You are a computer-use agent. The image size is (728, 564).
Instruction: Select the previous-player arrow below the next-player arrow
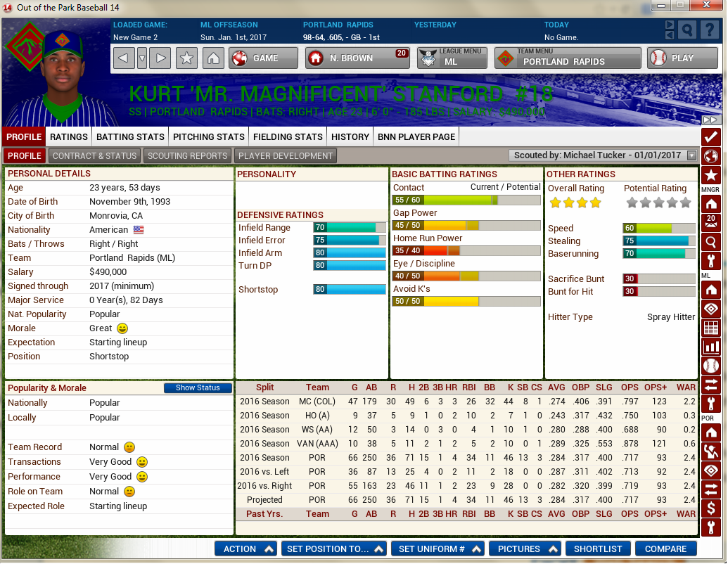(670, 35)
